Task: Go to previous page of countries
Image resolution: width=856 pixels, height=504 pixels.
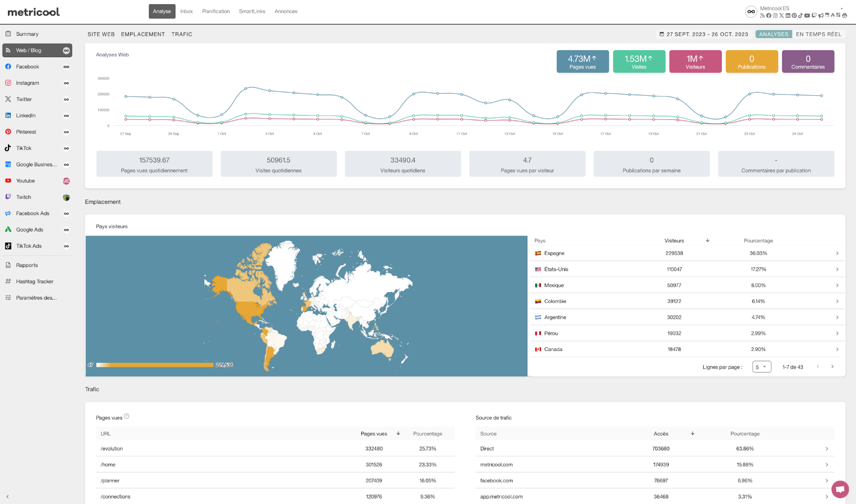Action: [817, 366]
